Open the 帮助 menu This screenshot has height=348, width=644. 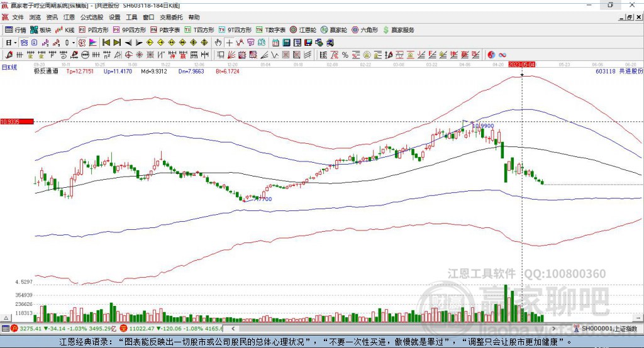click(194, 17)
